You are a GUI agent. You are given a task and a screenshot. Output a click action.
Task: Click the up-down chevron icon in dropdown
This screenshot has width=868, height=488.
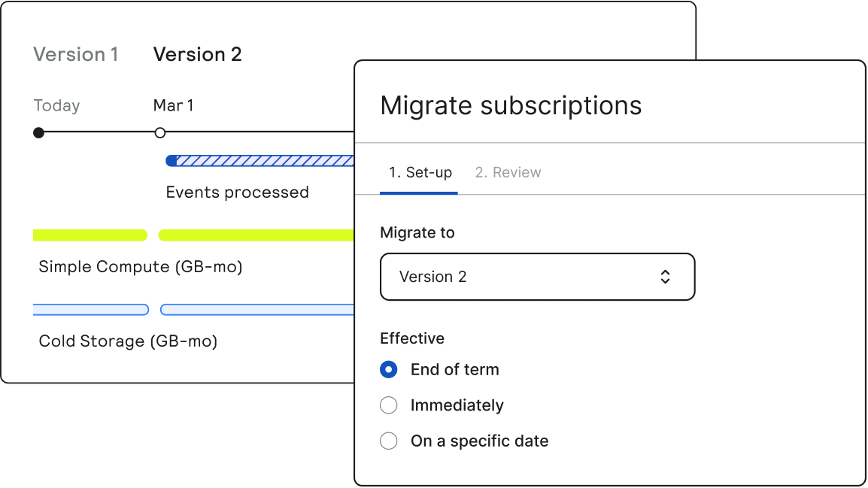click(665, 277)
